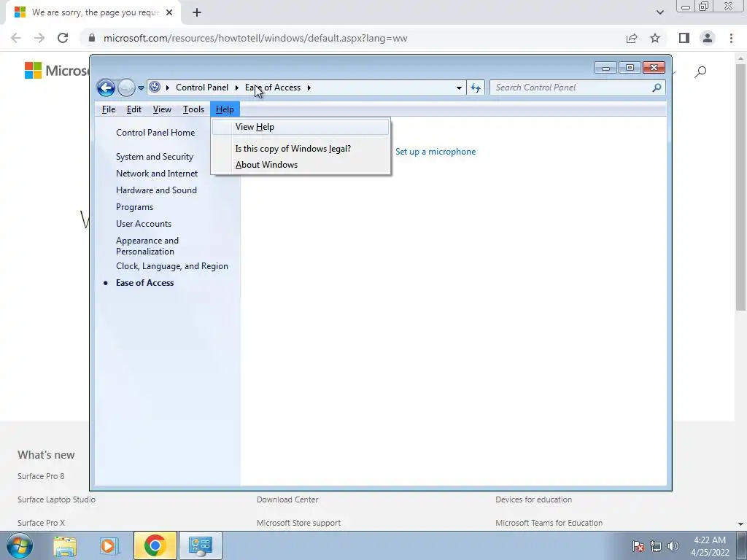Open Control Panel Home link
This screenshot has height=560, width=747.
coord(155,133)
